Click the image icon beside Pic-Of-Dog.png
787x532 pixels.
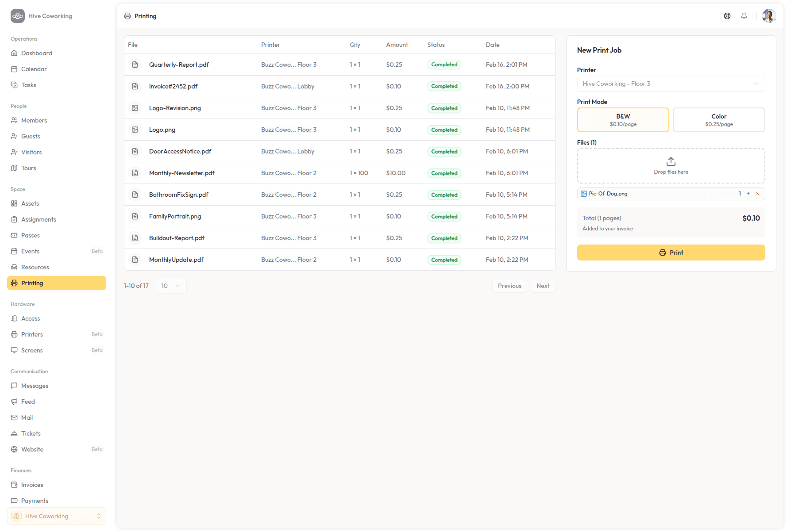[584, 194]
